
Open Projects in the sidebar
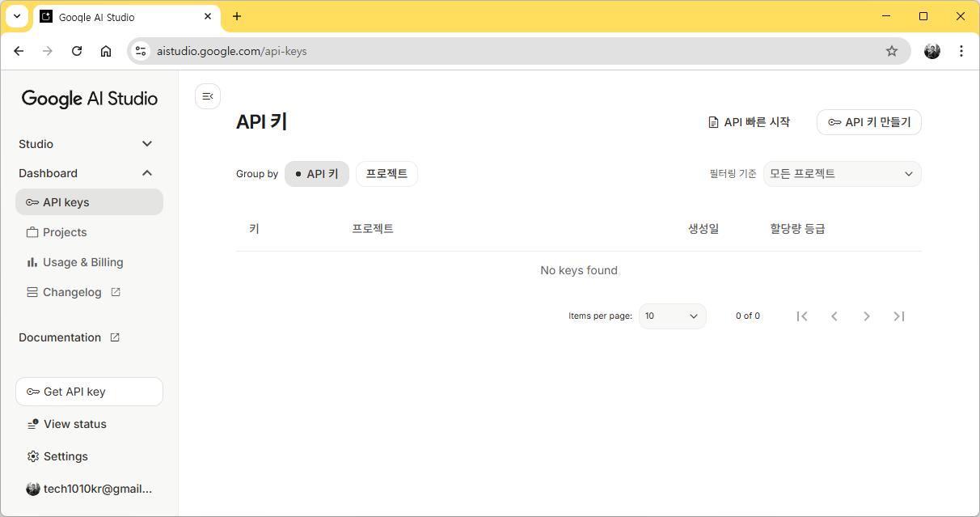click(89, 232)
